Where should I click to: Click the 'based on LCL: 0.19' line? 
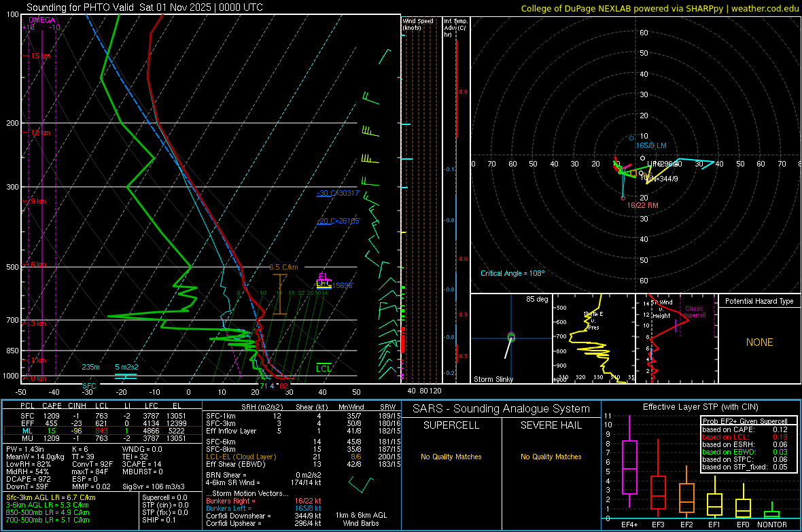click(745, 437)
